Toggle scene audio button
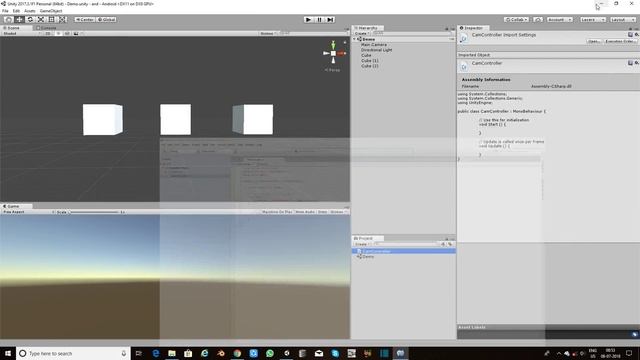The height and width of the screenshot is (360, 640). [67, 33]
